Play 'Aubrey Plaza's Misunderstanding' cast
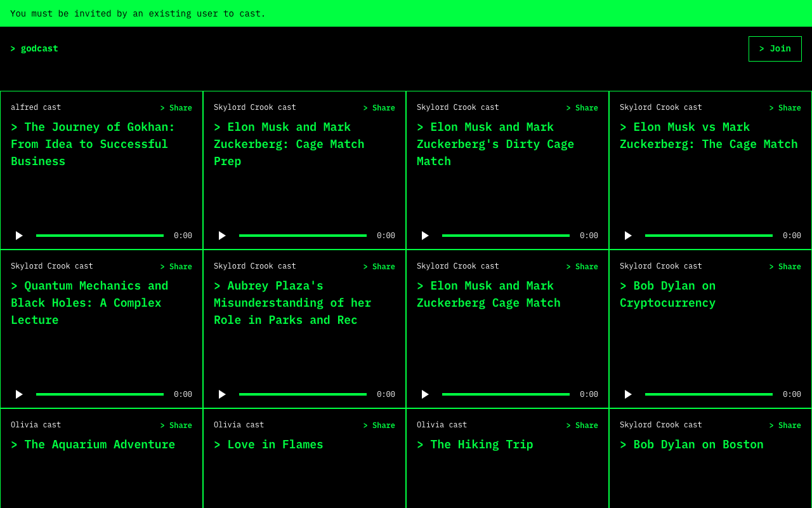The height and width of the screenshot is (508, 812). pos(222,394)
